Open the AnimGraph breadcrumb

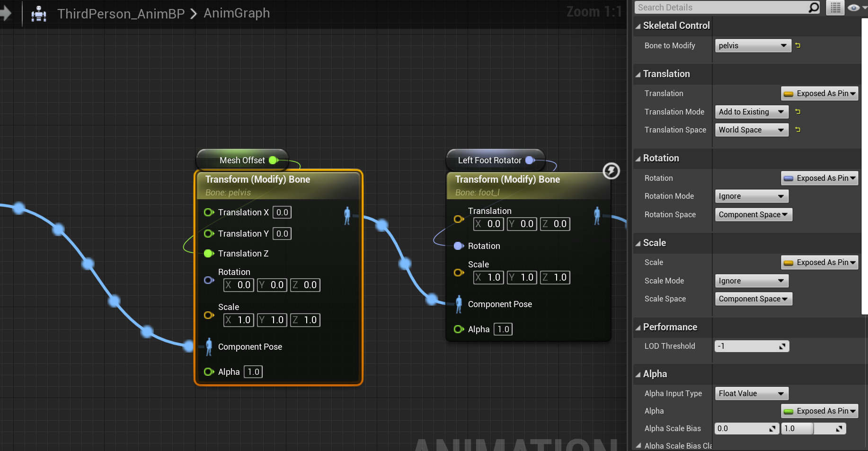click(237, 13)
